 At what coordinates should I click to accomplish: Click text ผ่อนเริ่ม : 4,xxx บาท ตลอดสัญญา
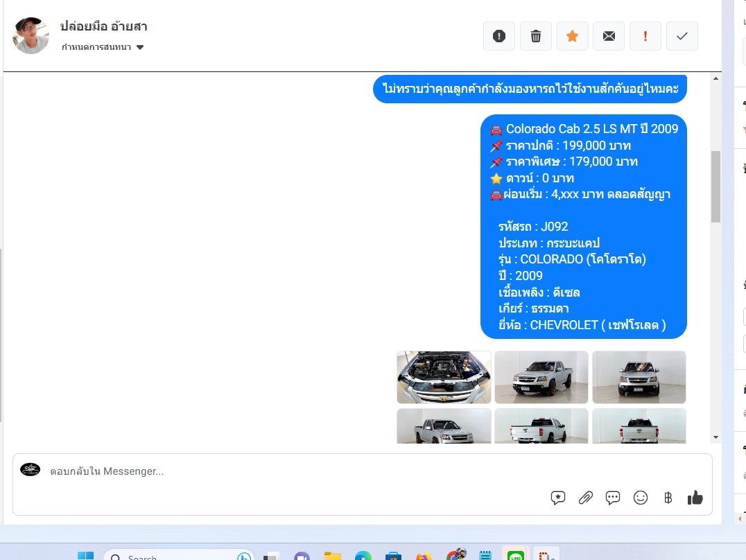pyautogui.click(x=587, y=194)
